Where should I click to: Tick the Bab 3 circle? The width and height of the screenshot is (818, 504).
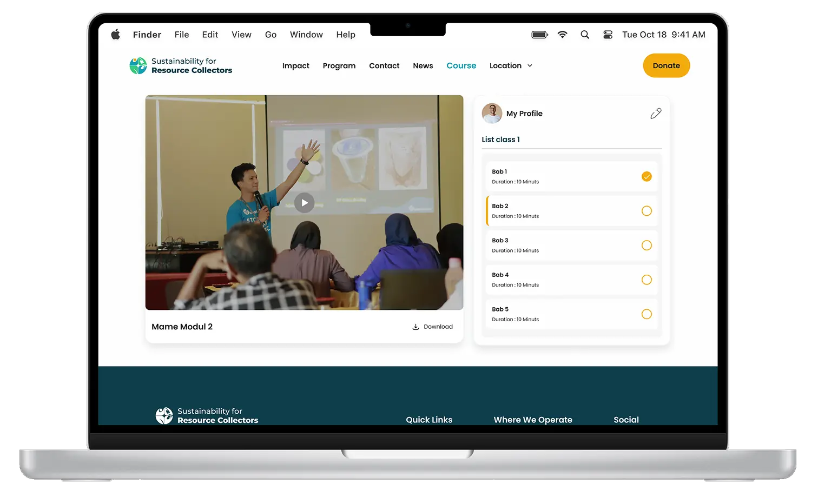647,246
